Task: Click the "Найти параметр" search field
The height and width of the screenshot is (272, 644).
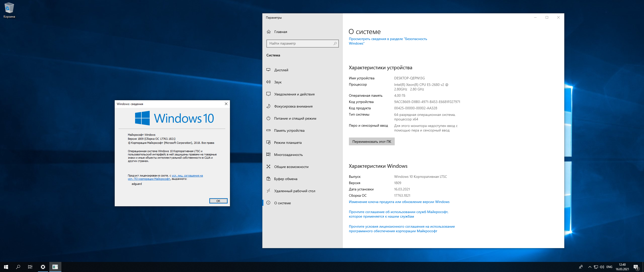Action: (x=302, y=44)
